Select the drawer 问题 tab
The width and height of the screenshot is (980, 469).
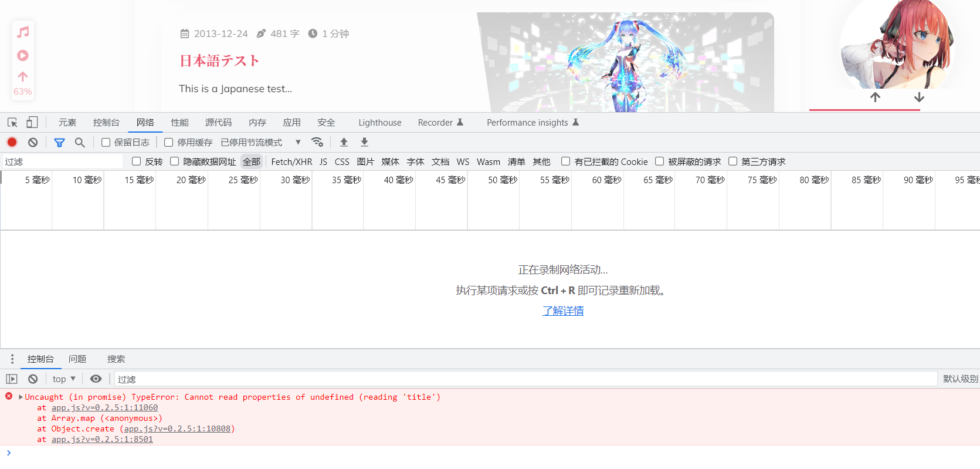pyautogui.click(x=77, y=359)
